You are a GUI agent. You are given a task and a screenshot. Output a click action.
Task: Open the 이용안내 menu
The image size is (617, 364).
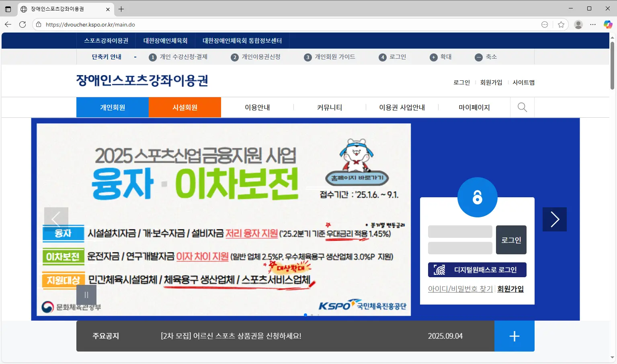257,107
